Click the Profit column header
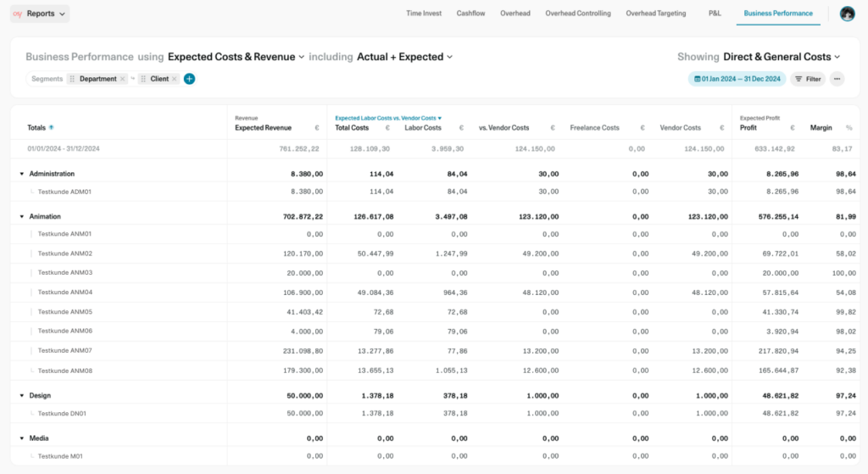Image resolution: width=868 pixels, height=474 pixels. [748, 128]
